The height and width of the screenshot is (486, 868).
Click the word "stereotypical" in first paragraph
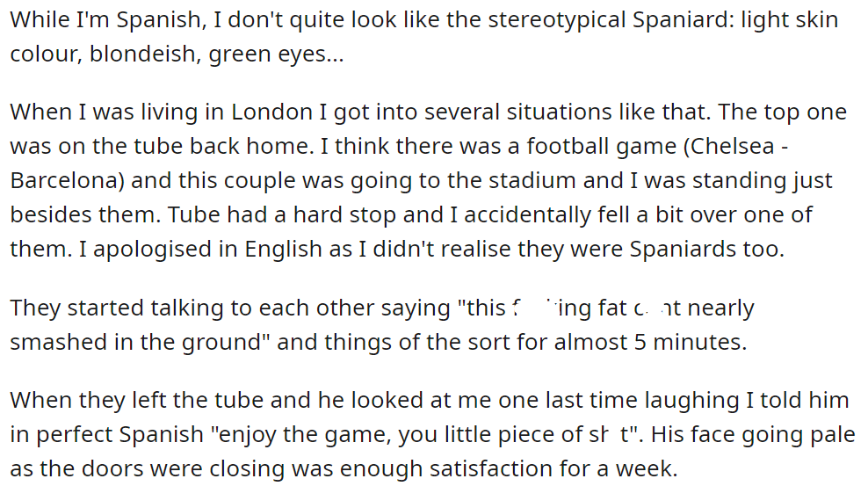click(558, 20)
